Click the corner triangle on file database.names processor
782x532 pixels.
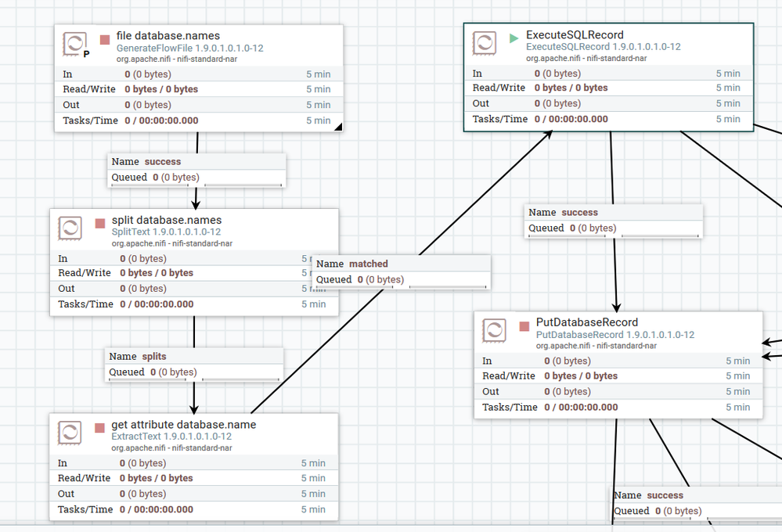point(338,127)
